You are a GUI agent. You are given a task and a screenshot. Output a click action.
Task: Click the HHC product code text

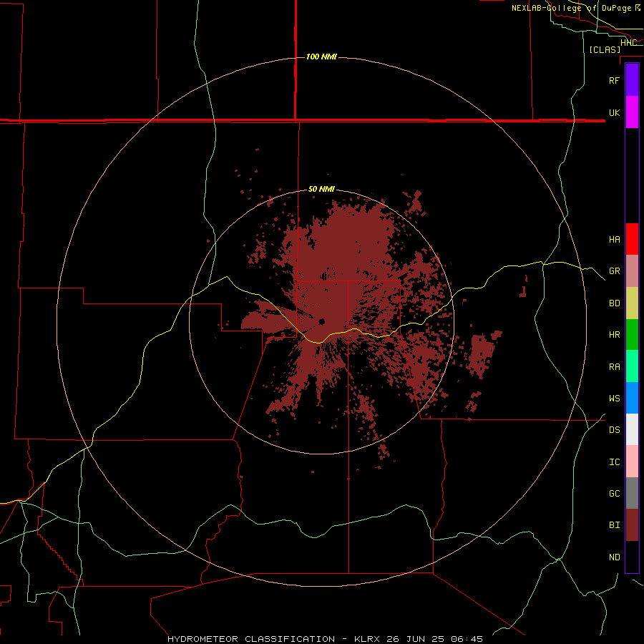click(628, 43)
